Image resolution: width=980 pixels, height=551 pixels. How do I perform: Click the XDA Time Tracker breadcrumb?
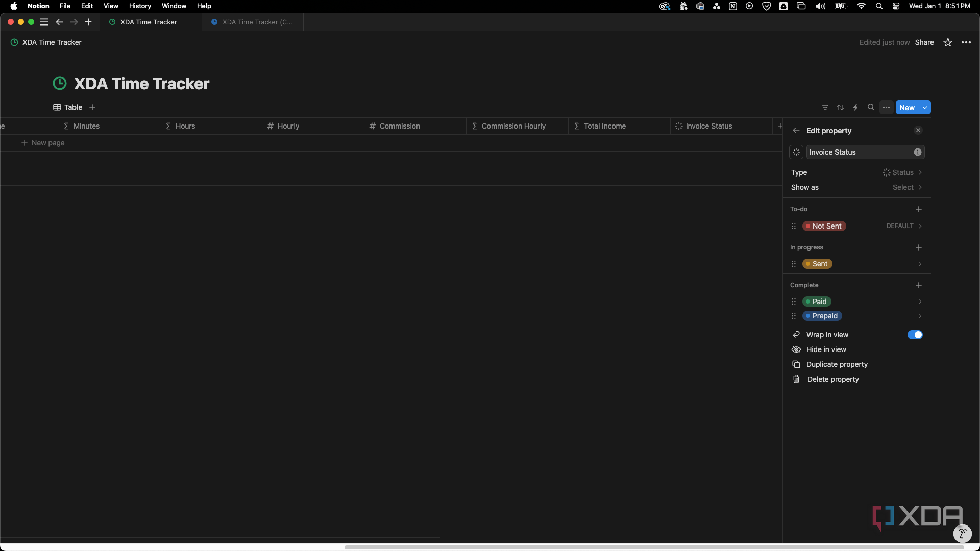[x=46, y=42]
